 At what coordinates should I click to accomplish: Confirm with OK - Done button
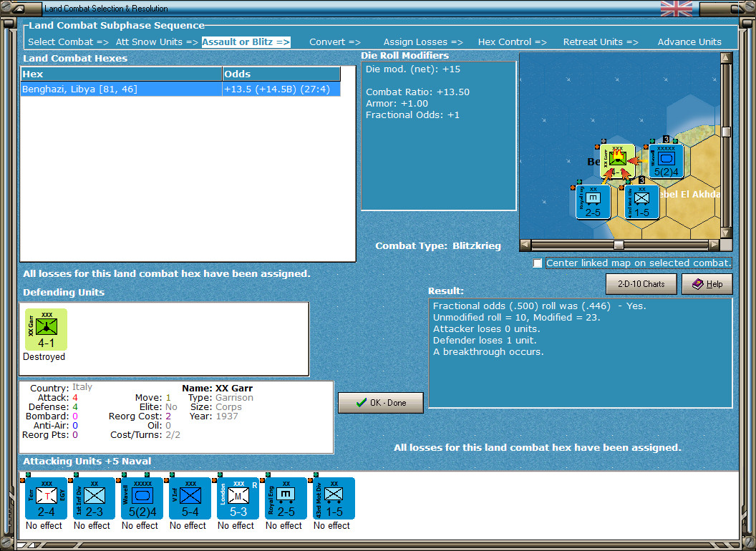[x=381, y=403]
